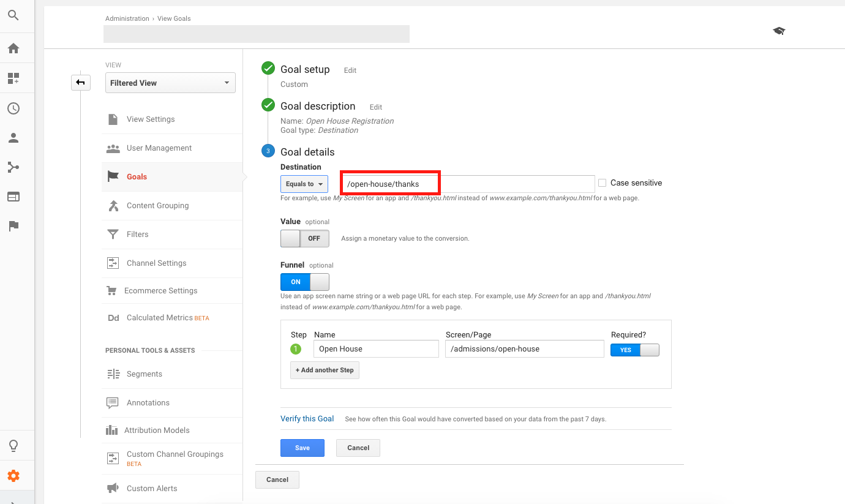Select Goals in the View menu

[136, 176]
